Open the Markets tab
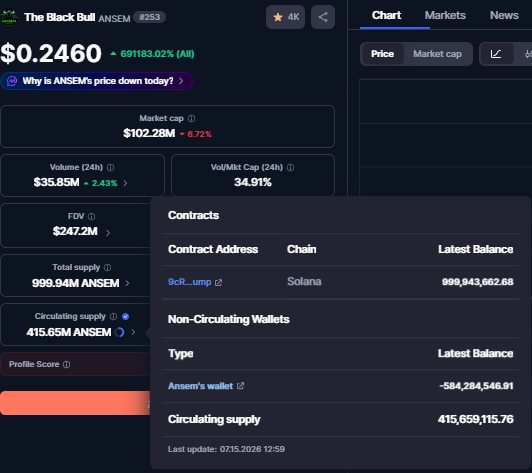 click(445, 15)
